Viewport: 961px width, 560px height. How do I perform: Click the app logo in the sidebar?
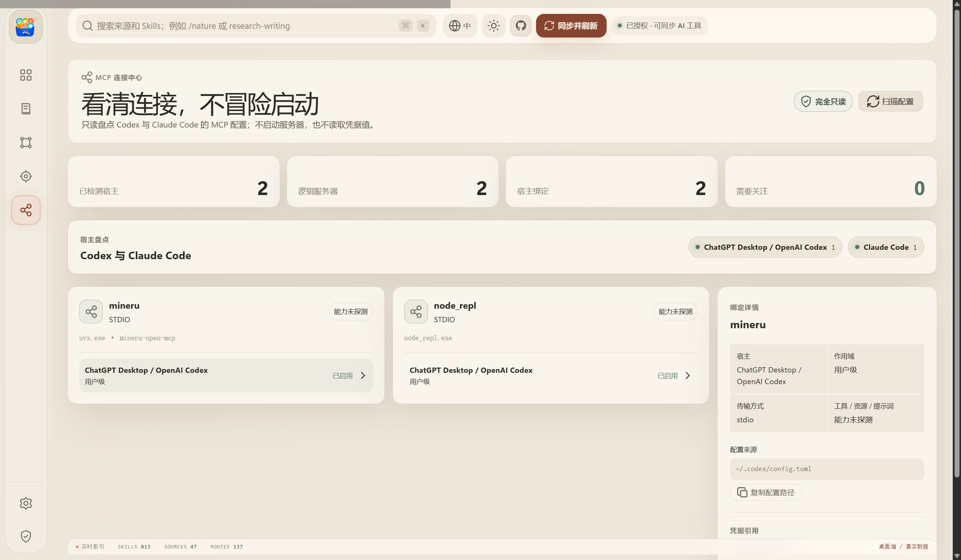(x=26, y=26)
